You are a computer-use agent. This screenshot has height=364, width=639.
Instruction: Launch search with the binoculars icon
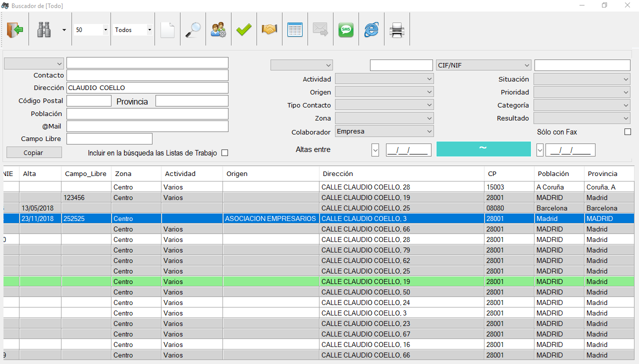44,30
